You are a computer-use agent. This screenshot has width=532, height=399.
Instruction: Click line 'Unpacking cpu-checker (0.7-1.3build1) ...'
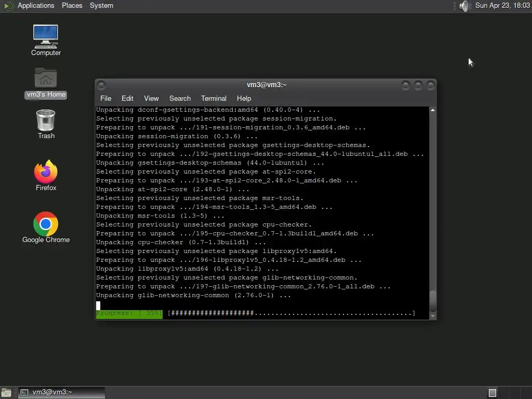(181, 242)
